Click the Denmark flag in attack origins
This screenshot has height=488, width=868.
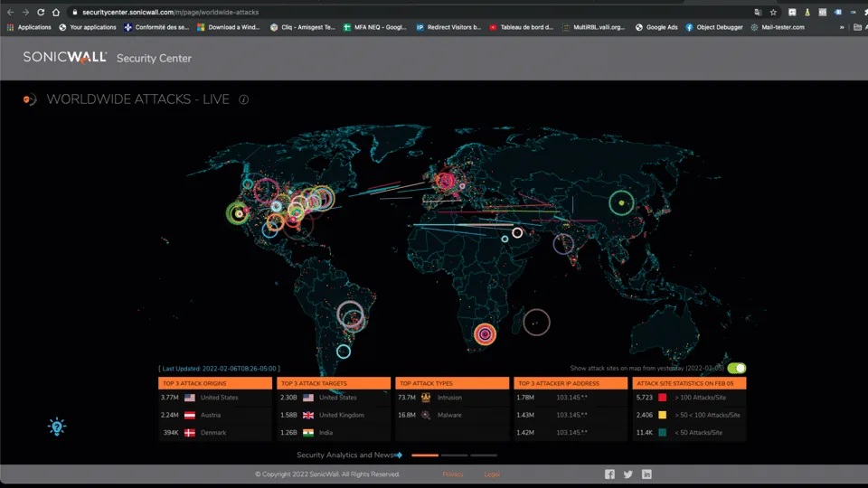(190, 433)
